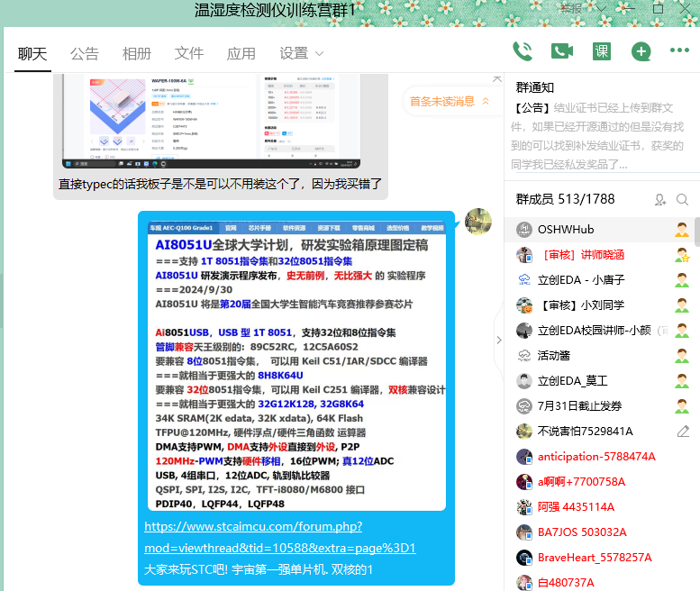This screenshot has height=591, width=700.
Task: Click avatar of anticipation-5788474A
Action: coord(524,457)
